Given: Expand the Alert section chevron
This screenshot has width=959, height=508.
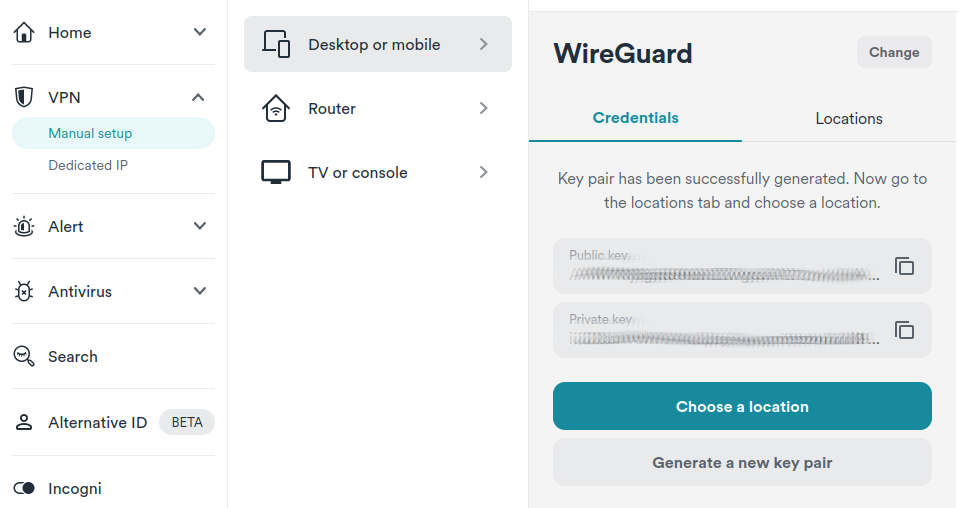Looking at the screenshot, I should coord(200,226).
